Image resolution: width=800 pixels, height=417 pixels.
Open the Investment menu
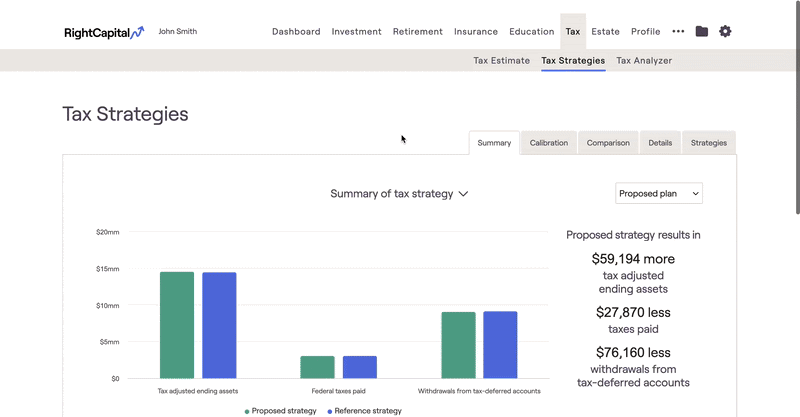pos(357,32)
